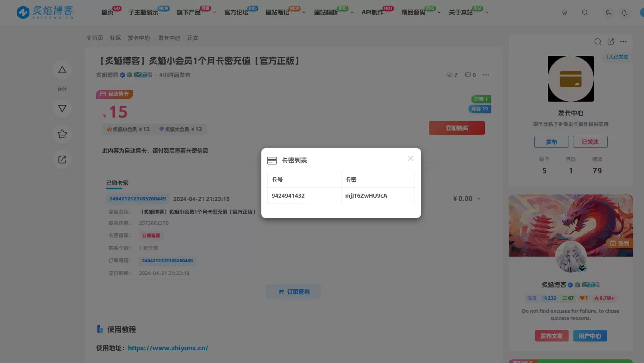
Task: Select card secret mjJT6ZwHU9cA cell
Action: pos(378,196)
